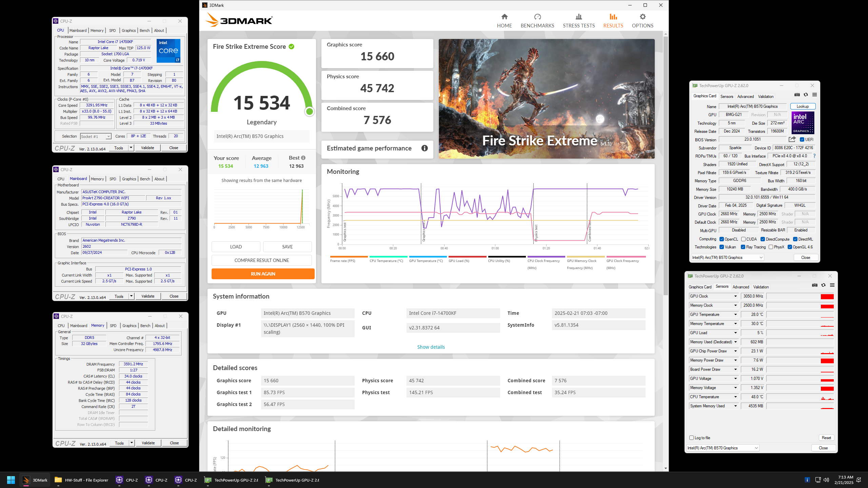The image size is (868, 488).
Task: Open the 3DMark HOME section
Action: [x=504, y=21]
